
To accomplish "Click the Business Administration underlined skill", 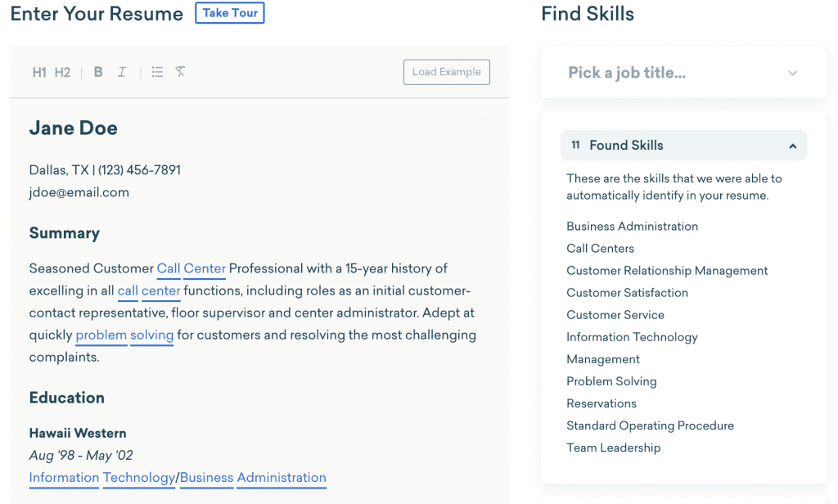I will click(253, 477).
